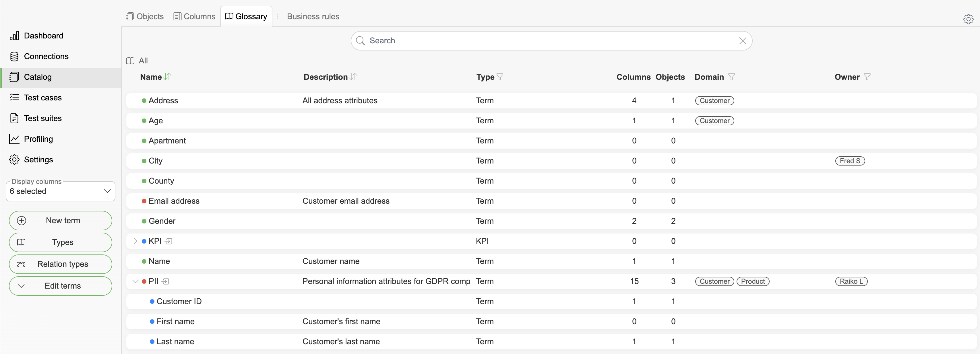
Task: Open the City term
Action: tap(155, 161)
